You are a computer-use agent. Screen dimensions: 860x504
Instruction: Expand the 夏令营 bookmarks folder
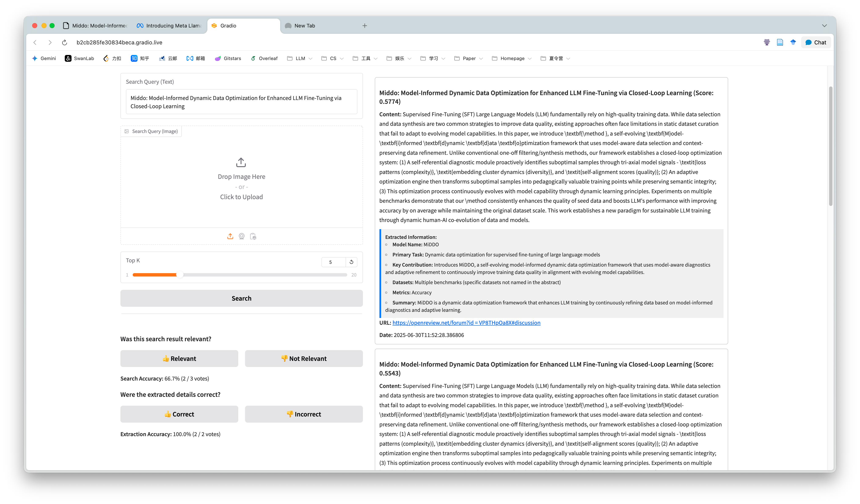click(x=555, y=58)
